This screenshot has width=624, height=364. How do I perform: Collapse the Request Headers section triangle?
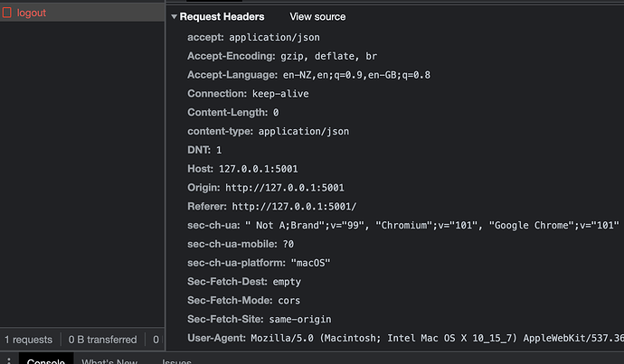(x=174, y=17)
